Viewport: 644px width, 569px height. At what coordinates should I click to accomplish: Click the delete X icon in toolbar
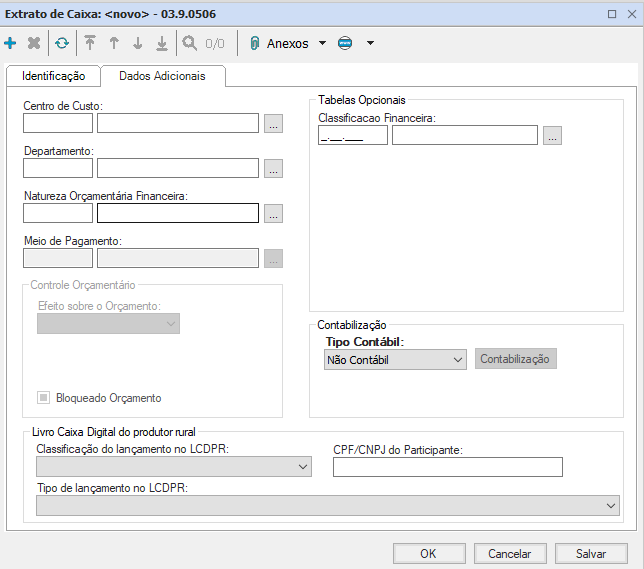(x=33, y=43)
